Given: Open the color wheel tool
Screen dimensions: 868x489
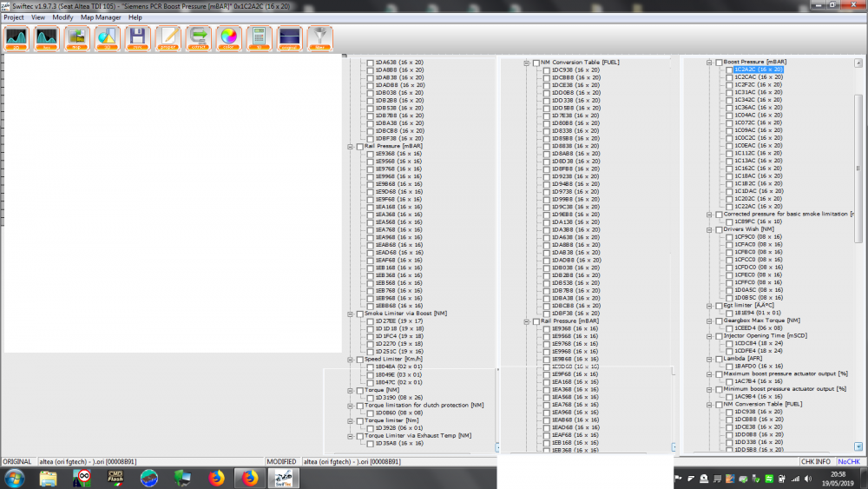Looking at the screenshot, I should pyautogui.click(x=229, y=39).
